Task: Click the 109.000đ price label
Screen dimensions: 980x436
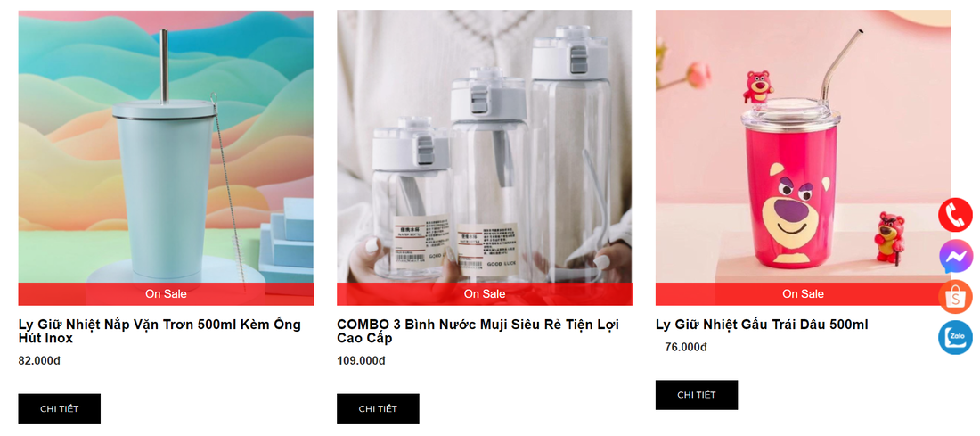Action: (x=361, y=360)
